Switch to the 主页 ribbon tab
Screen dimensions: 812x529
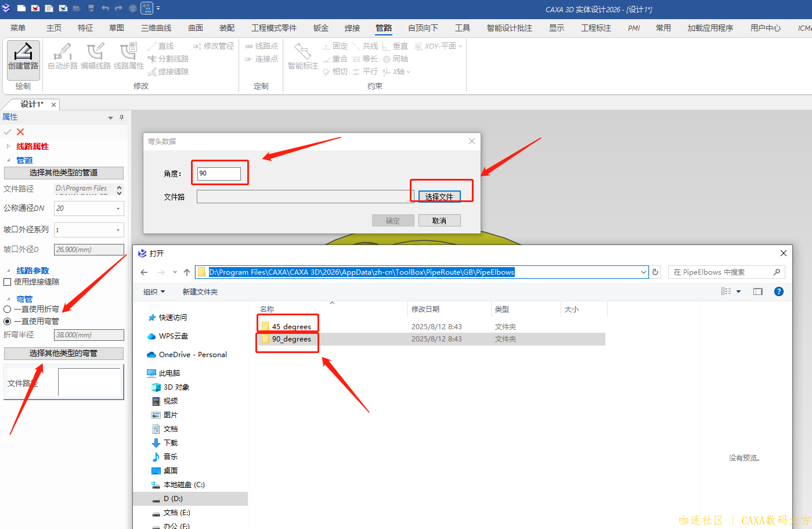tap(54, 28)
